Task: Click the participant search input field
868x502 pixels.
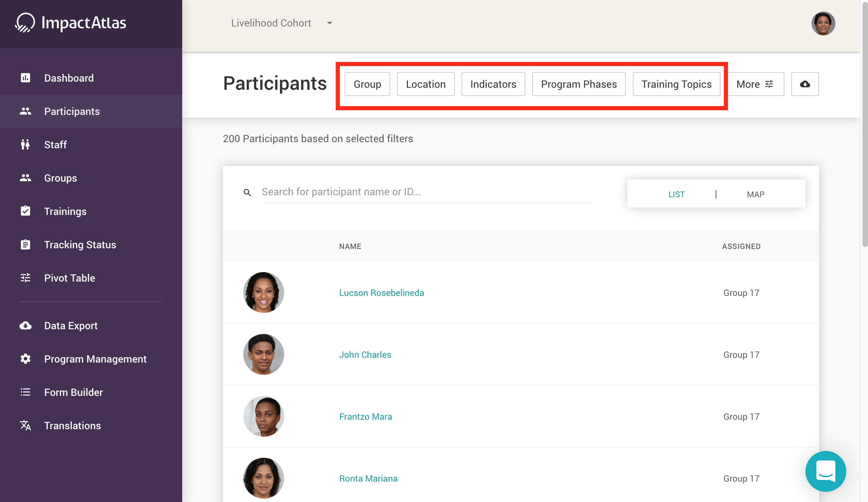Action: [x=426, y=192]
